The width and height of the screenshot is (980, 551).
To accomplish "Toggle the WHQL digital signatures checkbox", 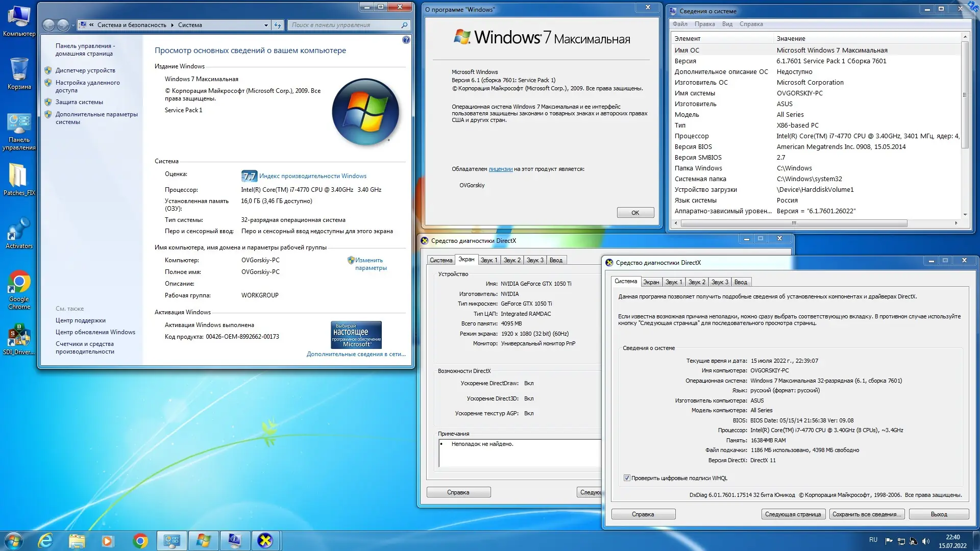I will tap(627, 478).
